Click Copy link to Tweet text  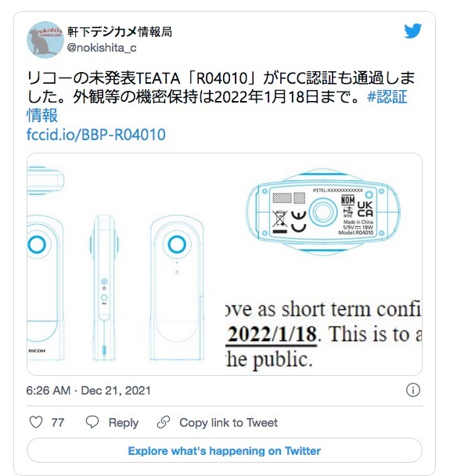tap(229, 423)
